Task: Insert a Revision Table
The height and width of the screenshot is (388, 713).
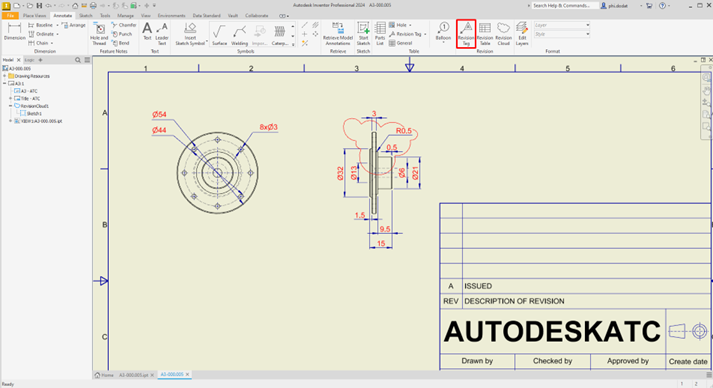Action: [x=485, y=34]
